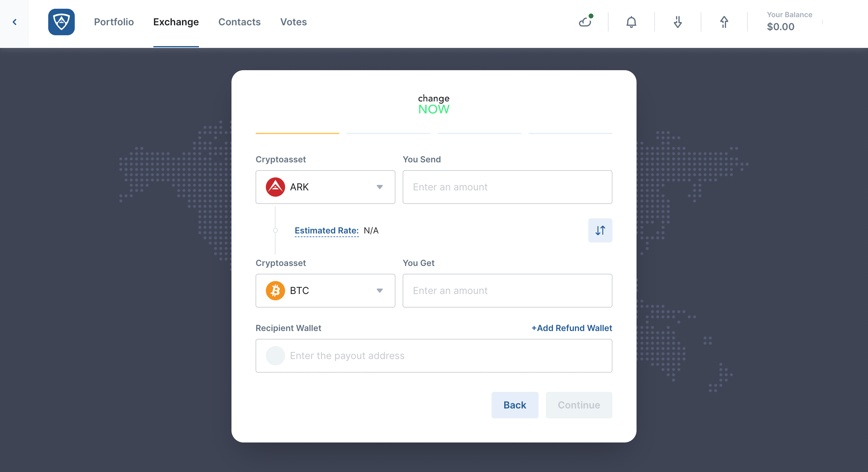
Task: Click the You Get amount input field
Action: point(508,290)
